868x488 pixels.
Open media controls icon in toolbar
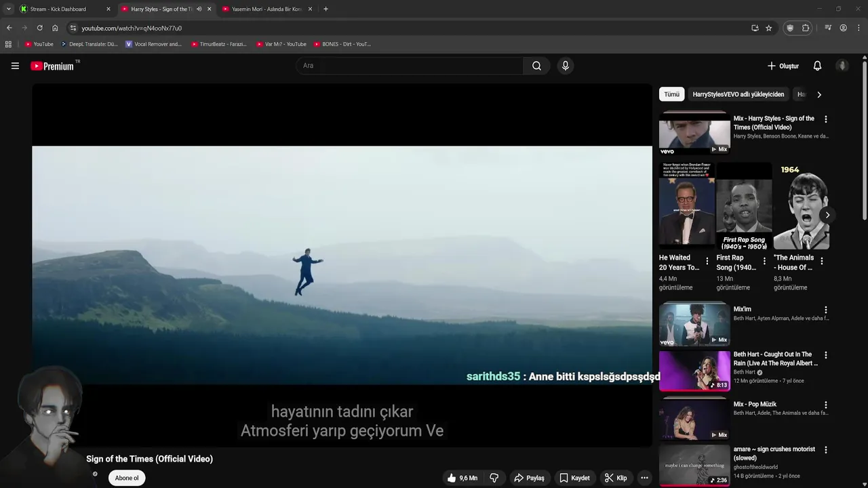pyautogui.click(x=828, y=28)
